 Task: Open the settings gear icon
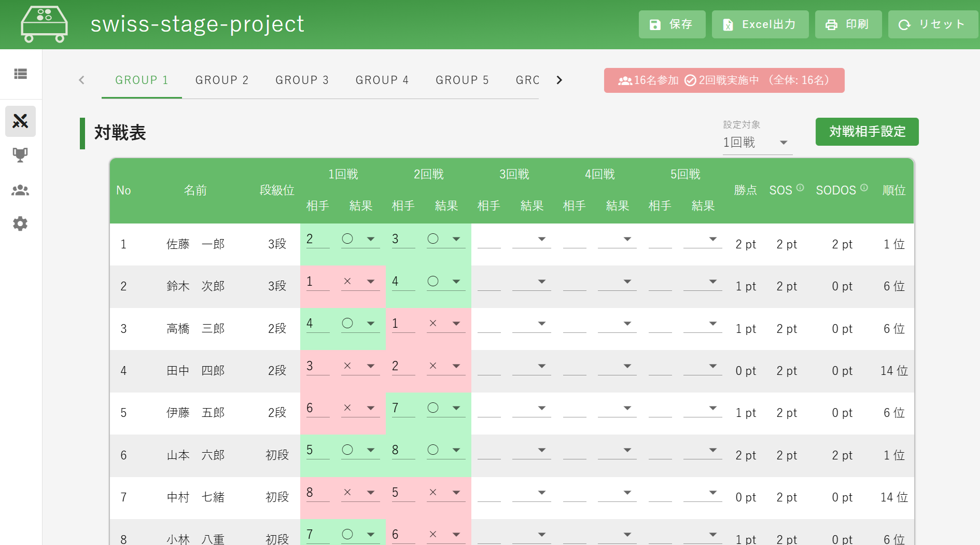click(20, 224)
